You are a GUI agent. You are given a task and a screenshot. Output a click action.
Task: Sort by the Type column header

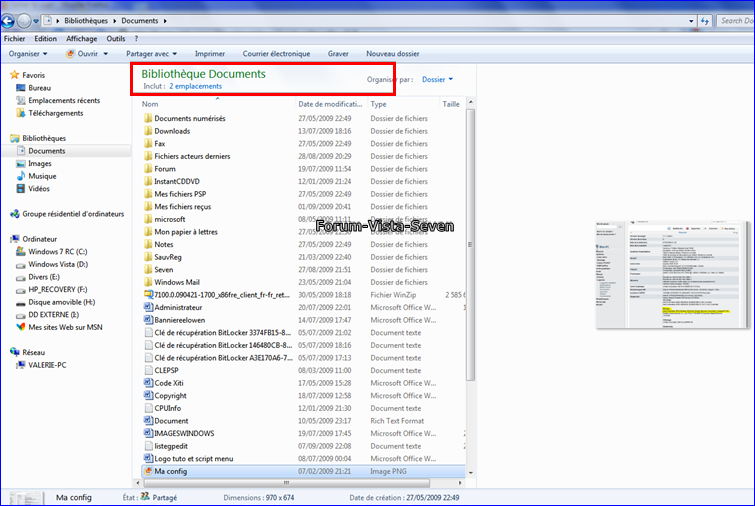pyautogui.click(x=378, y=104)
